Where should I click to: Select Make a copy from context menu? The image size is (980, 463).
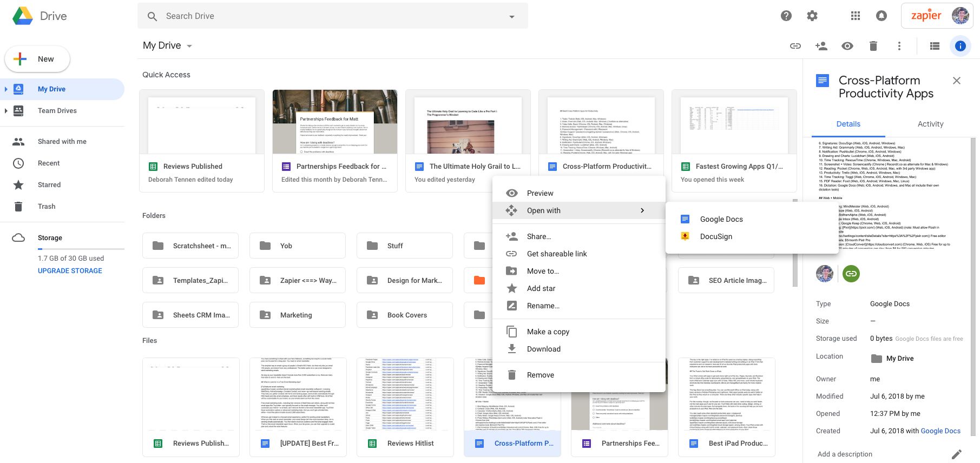pos(548,332)
